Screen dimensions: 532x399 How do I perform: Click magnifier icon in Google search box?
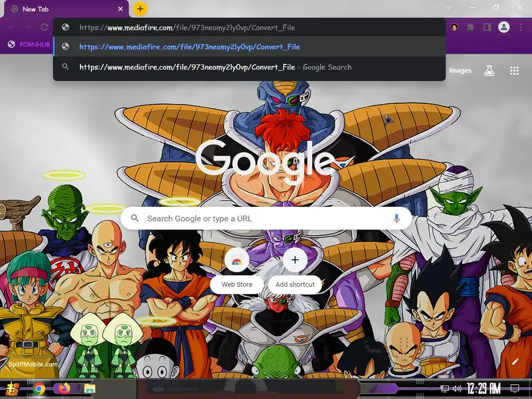tap(135, 218)
